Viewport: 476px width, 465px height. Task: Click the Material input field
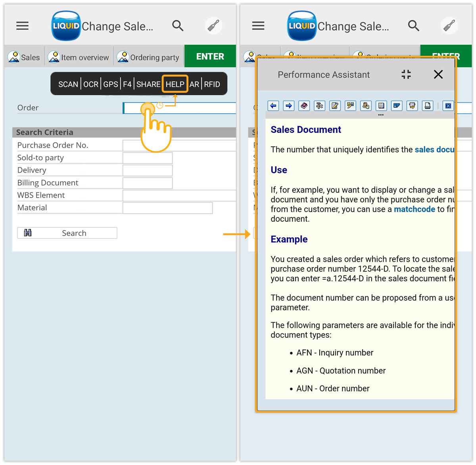point(168,208)
